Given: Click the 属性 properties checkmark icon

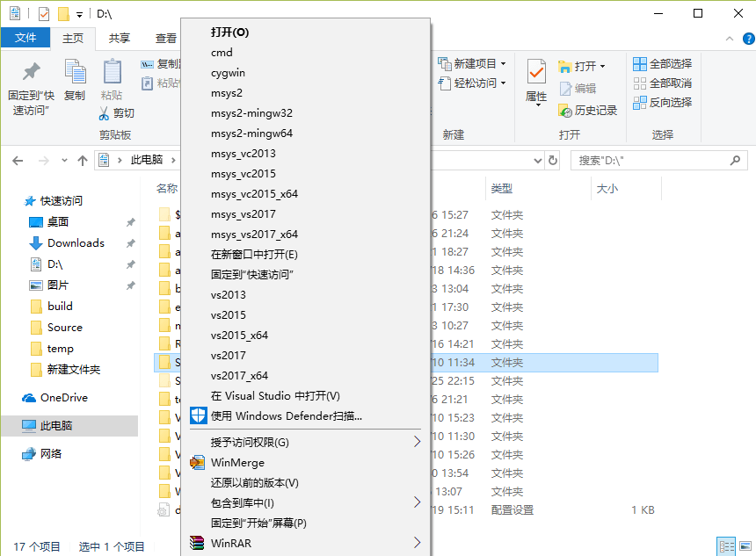Looking at the screenshot, I should 536,72.
